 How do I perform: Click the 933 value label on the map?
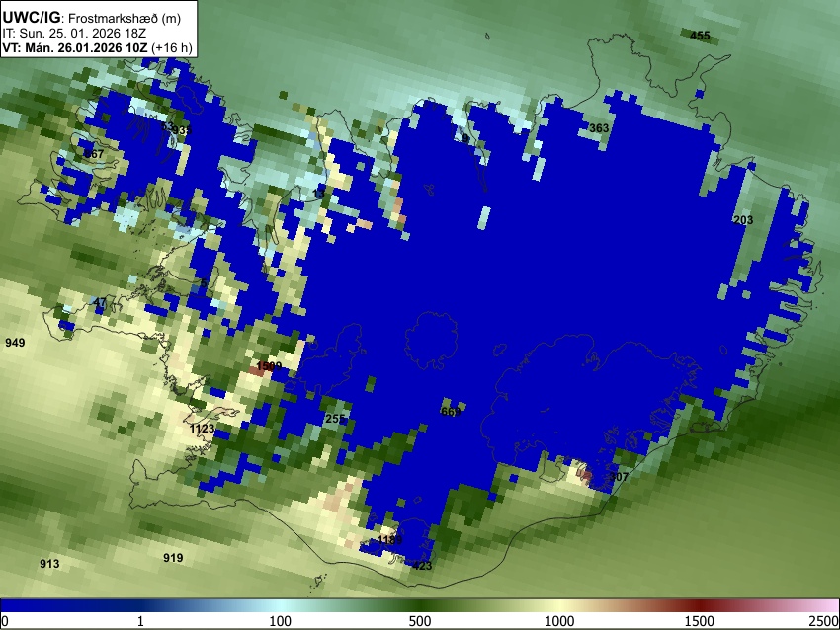pyautogui.click(x=182, y=130)
